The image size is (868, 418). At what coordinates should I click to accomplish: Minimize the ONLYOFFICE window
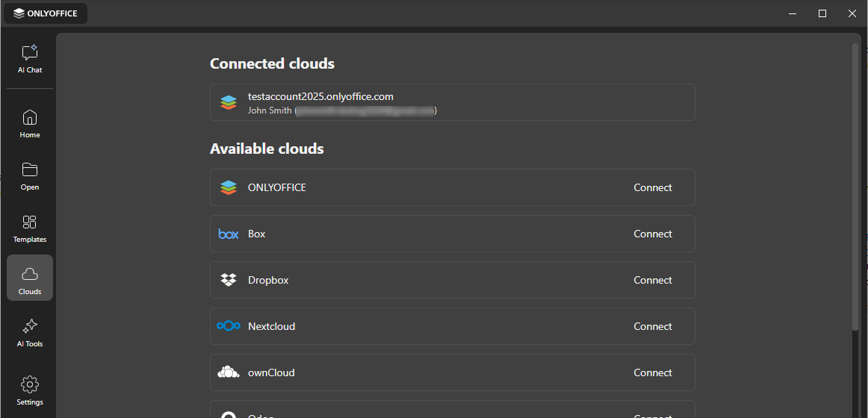pos(793,13)
